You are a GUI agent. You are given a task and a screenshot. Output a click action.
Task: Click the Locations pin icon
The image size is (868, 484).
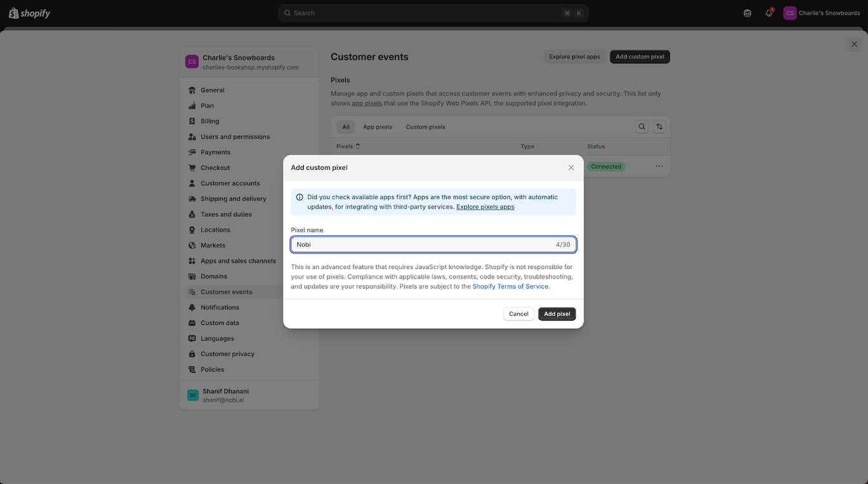[x=192, y=230]
